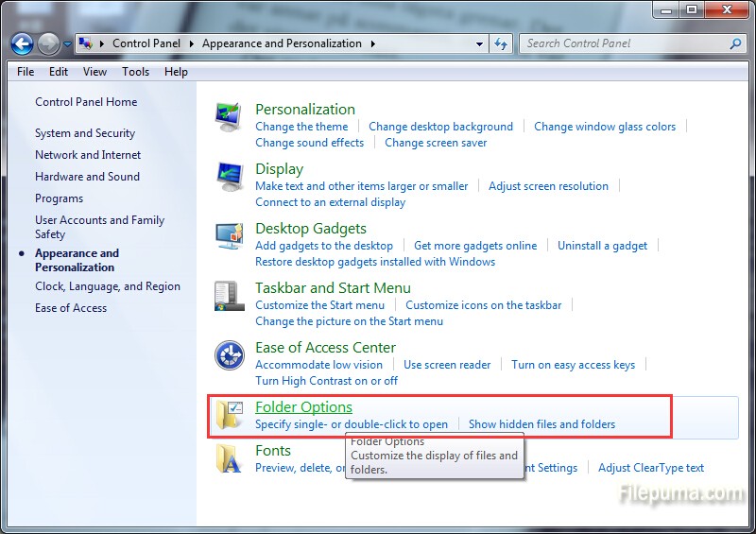Image resolution: width=756 pixels, height=534 pixels.
Task: Click the Folder Options folder icon
Action: click(x=229, y=415)
